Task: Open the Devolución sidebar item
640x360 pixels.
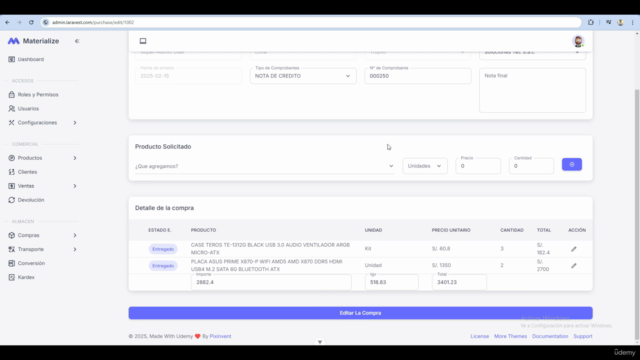Action: 31,200
